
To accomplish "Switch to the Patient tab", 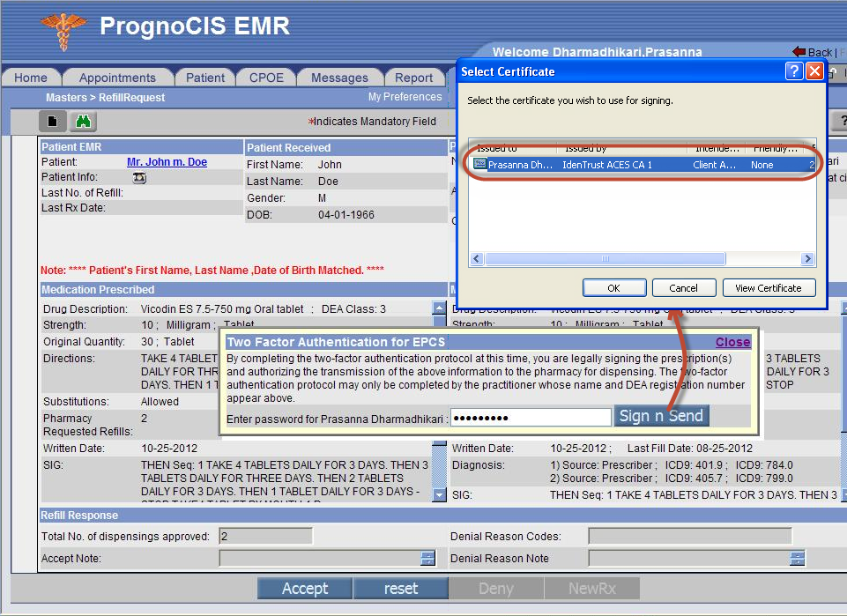I will tap(205, 78).
